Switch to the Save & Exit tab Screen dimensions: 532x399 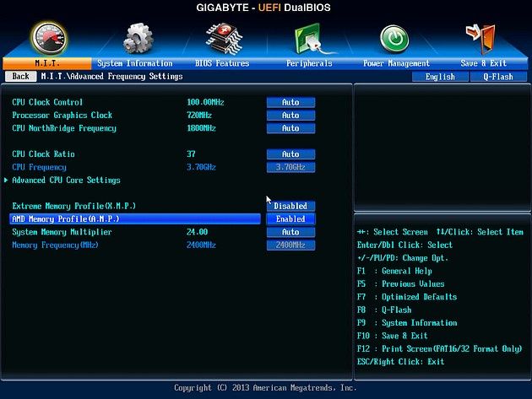[x=484, y=63]
